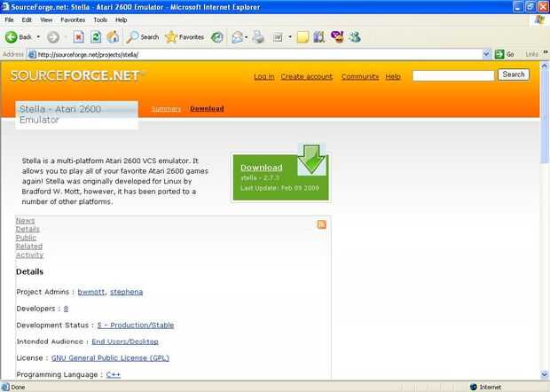Click the GNU General Public License link
This screenshot has height=392, width=550.
(x=110, y=358)
